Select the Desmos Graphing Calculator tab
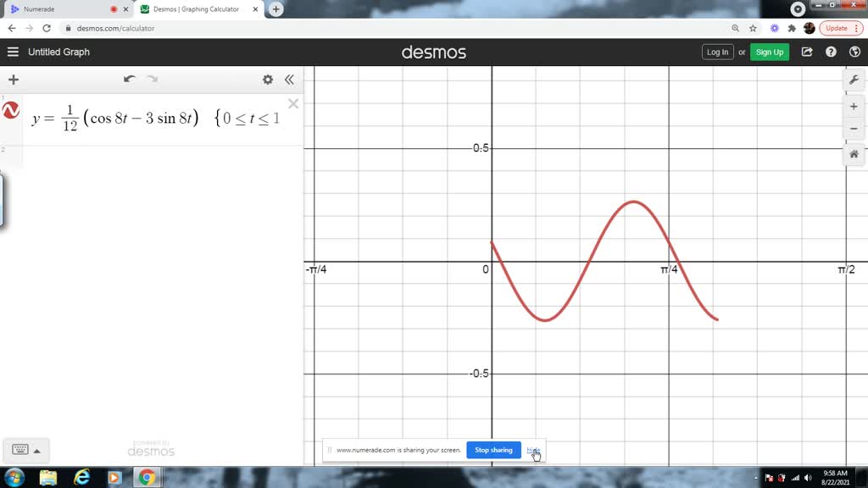 (x=197, y=9)
